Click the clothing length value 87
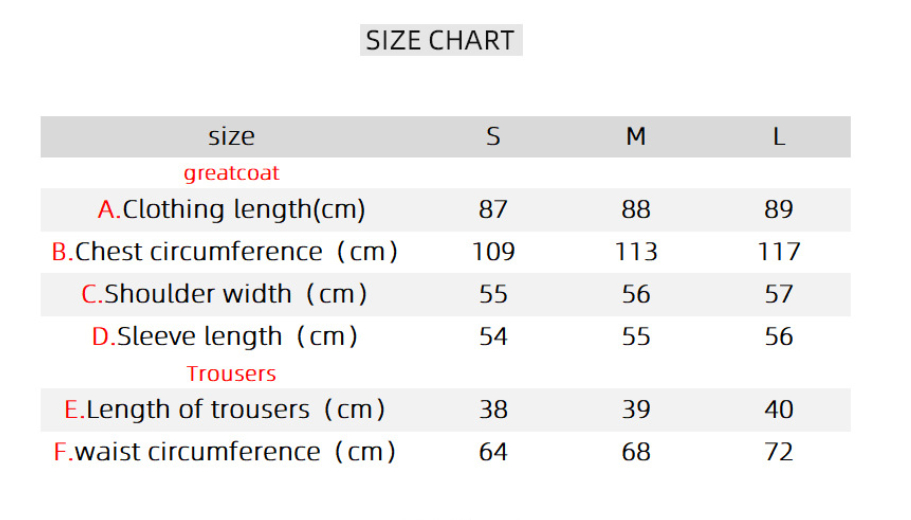 point(493,210)
